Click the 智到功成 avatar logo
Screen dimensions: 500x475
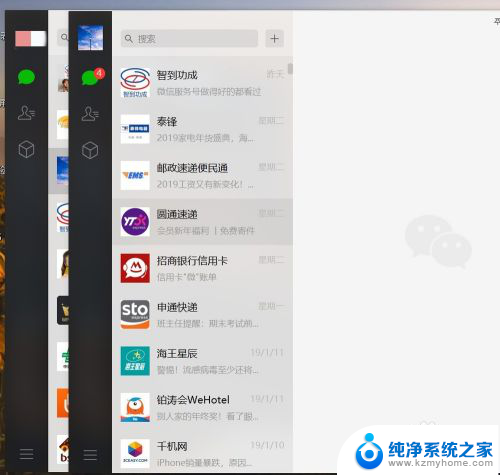pos(135,83)
